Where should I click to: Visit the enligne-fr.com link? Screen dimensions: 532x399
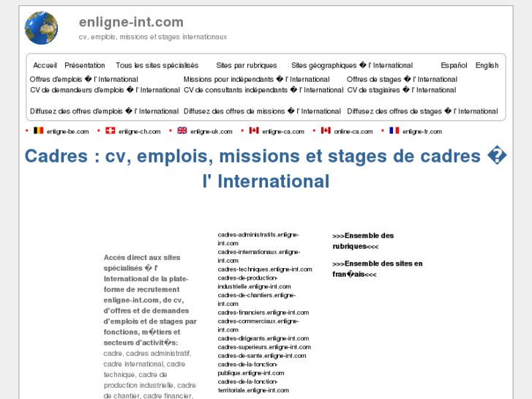tap(422, 132)
